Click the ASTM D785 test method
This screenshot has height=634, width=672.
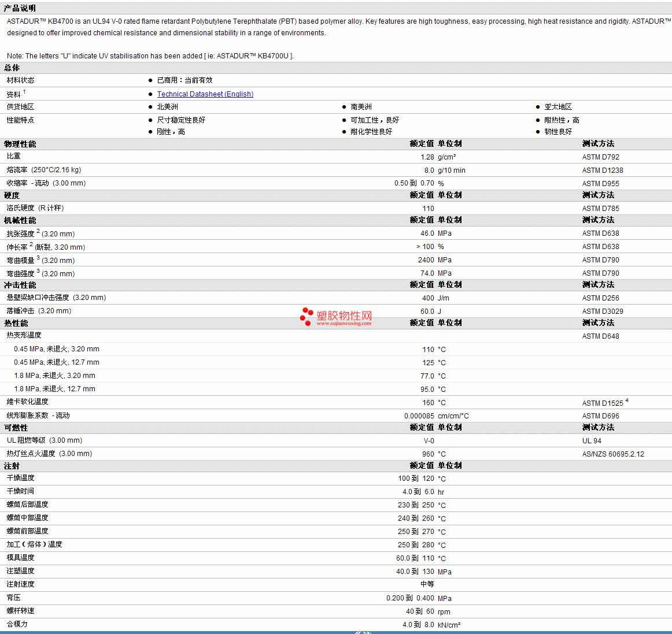[600, 209]
